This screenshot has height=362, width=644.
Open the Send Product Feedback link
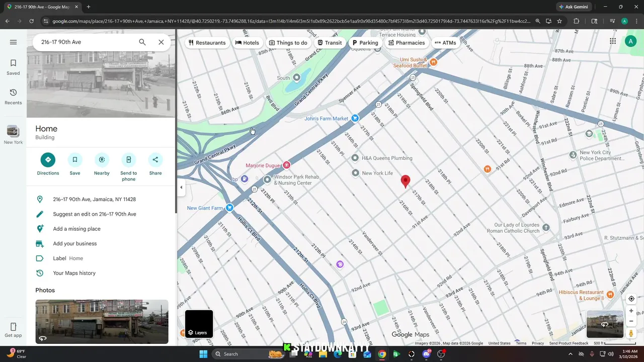pyautogui.click(x=569, y=343)
